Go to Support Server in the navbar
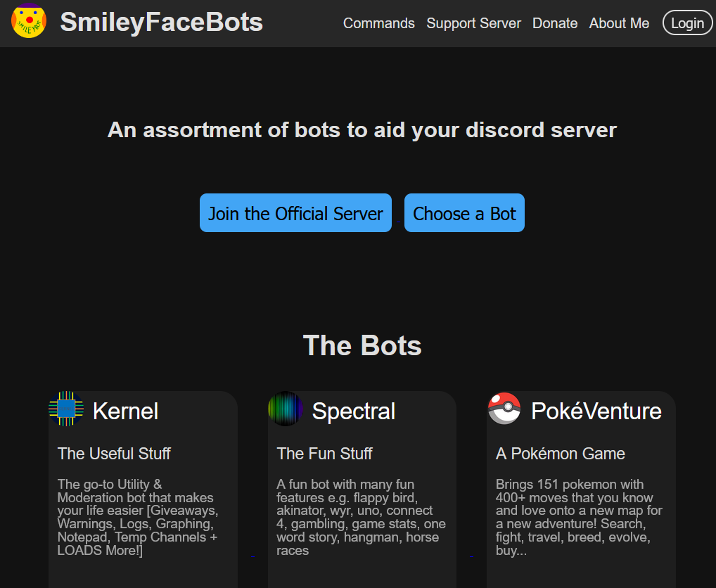The image size is (716, 588). pyautogui.click(x=473, y=23)
